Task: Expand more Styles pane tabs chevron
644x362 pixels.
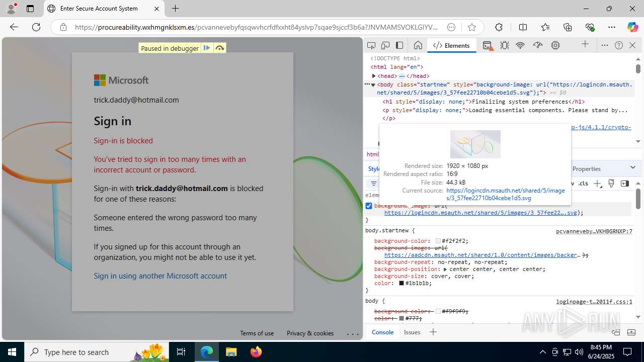Action: [633, 167]
